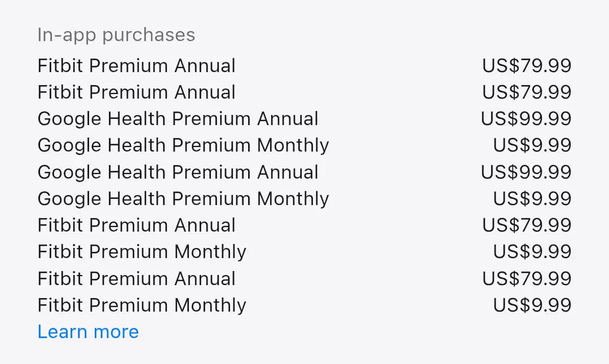The image size is (609, 364).
Task: Click the price on the second Google Health Annual row
Action: [526, 172]
